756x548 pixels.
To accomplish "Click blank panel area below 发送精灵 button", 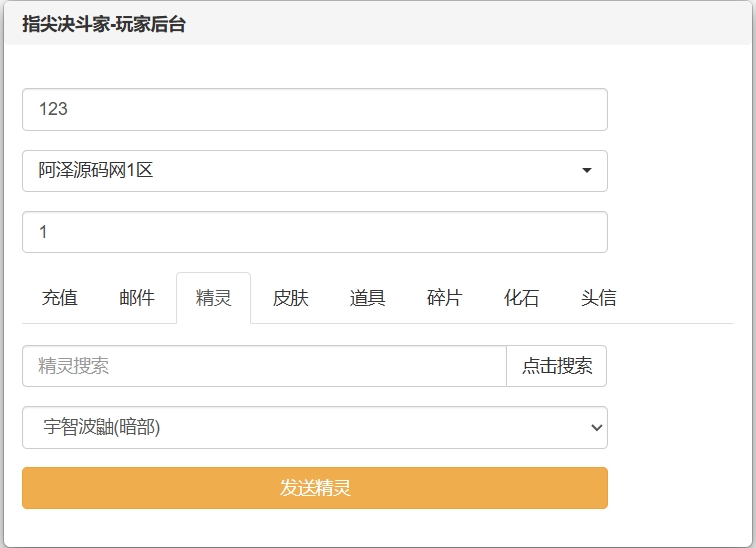I will pyautogui.click(x=314, y=527).
